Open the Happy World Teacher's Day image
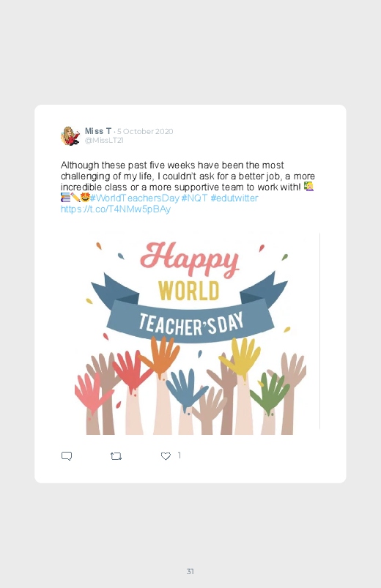 tap(190, 334)
